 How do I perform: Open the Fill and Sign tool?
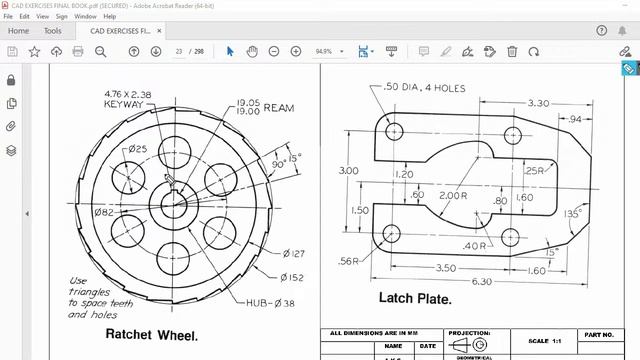click(x=468, y=51)
